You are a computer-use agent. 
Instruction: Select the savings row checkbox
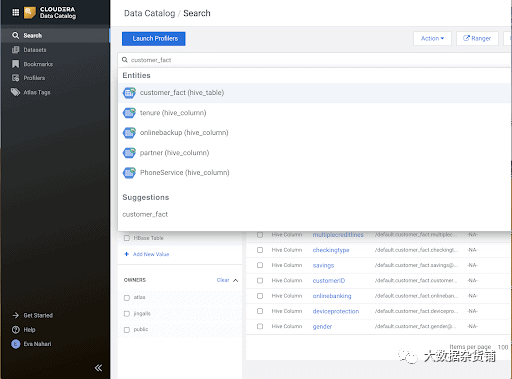(x=260, y=265)
